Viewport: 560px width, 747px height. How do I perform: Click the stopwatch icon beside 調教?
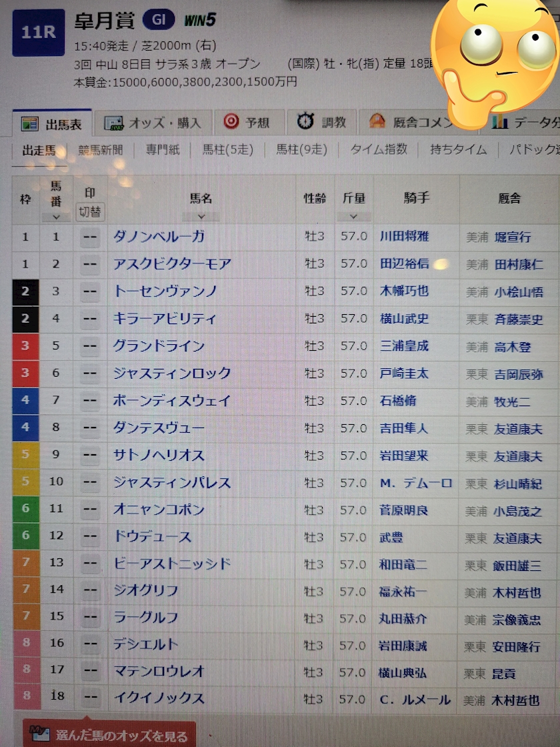(305, 121)
